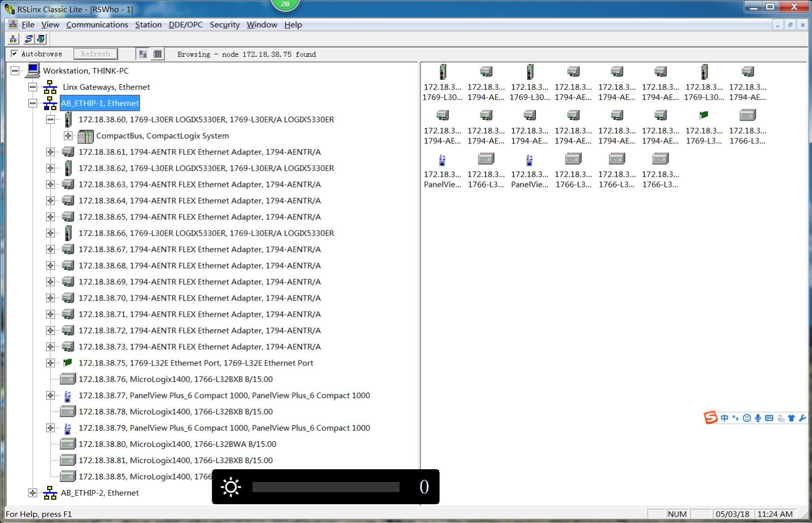Select the first PanelView icon in right pane
Screen dimensions: 812x523
click(x=443, y=160)
